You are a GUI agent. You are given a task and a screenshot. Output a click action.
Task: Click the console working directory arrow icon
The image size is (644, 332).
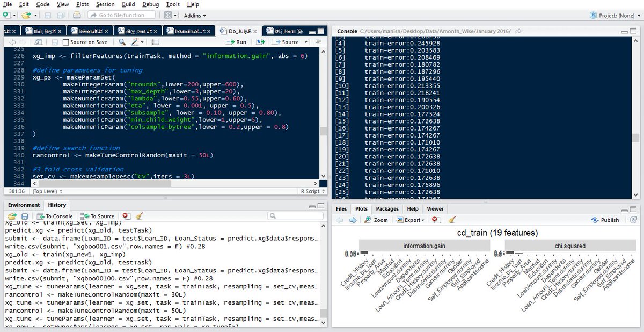(518, 31)
